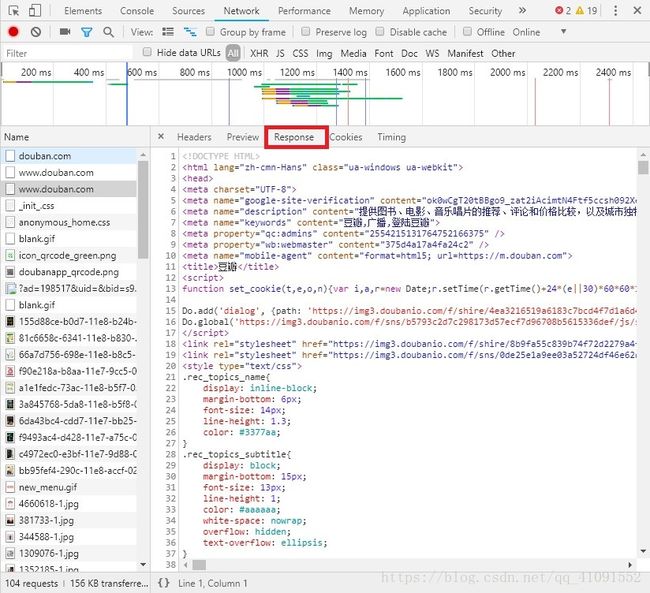This screenshot has height=593, width=650.
Task: Select the anonymous_home.css request
Action: click(x=70, y=222)
